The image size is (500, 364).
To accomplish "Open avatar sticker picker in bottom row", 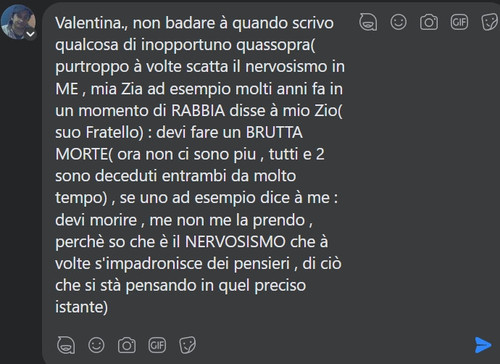I will (x=66, y=345).
